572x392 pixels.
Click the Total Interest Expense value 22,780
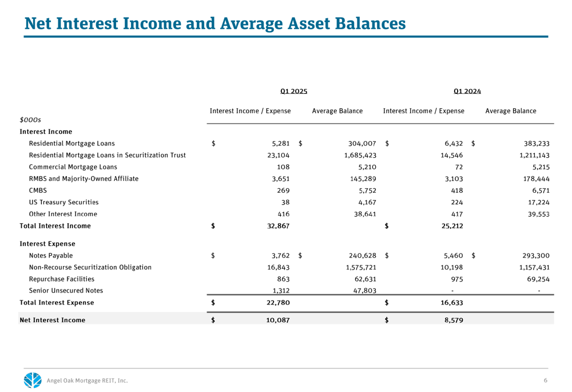pyautogui.click(x=279, y=303)
